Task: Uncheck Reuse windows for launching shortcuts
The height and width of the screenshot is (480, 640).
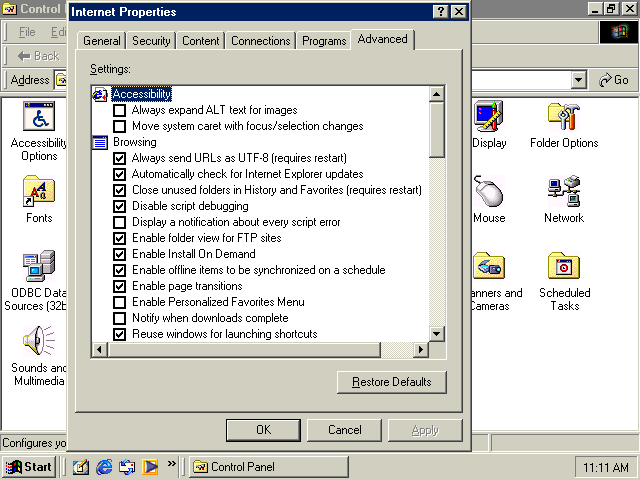Action: tap(119, 334)
